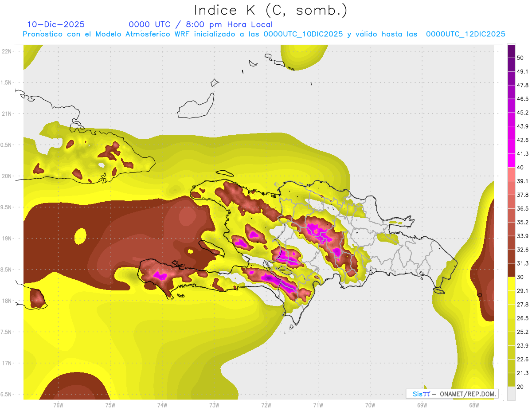Click the legend value 23.9
532x411 pixels.
click(522, 346)
